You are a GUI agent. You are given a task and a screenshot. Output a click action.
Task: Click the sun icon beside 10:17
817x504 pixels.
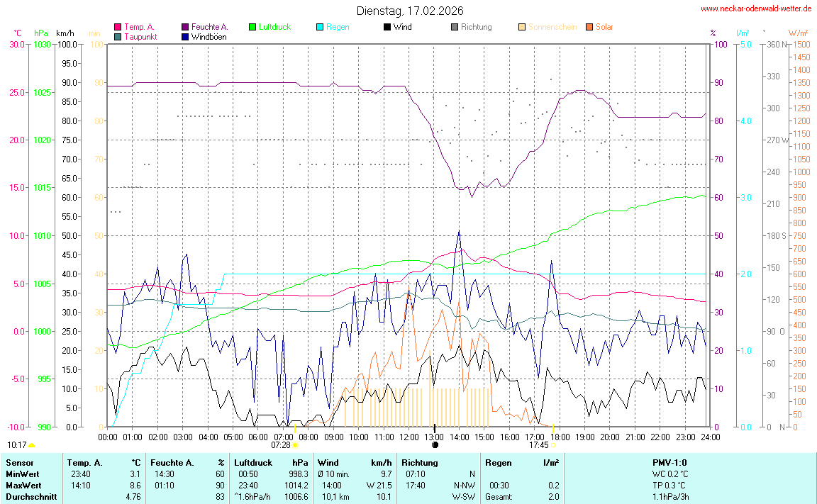[32, 445]
